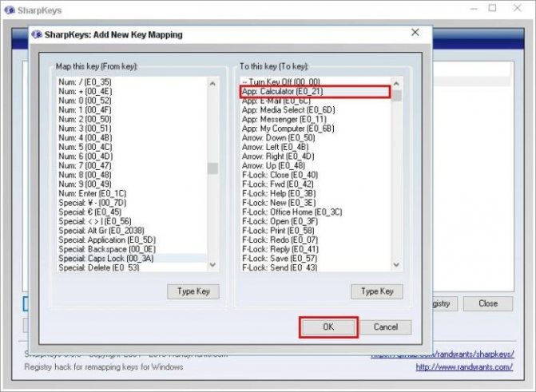
Task: Maximize the SharpKeys main window
Action: click(x=492, y=8)
